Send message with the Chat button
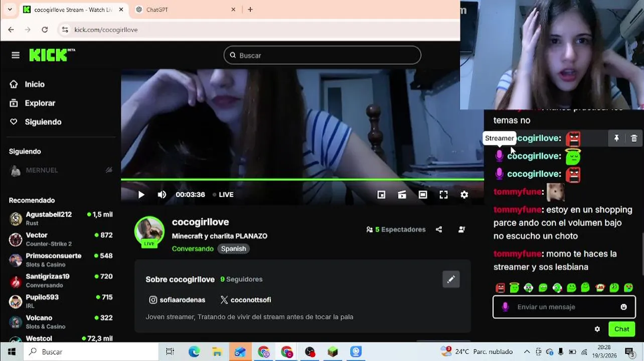The height and width of the screenshot is (361, 644). coord(621,329)
